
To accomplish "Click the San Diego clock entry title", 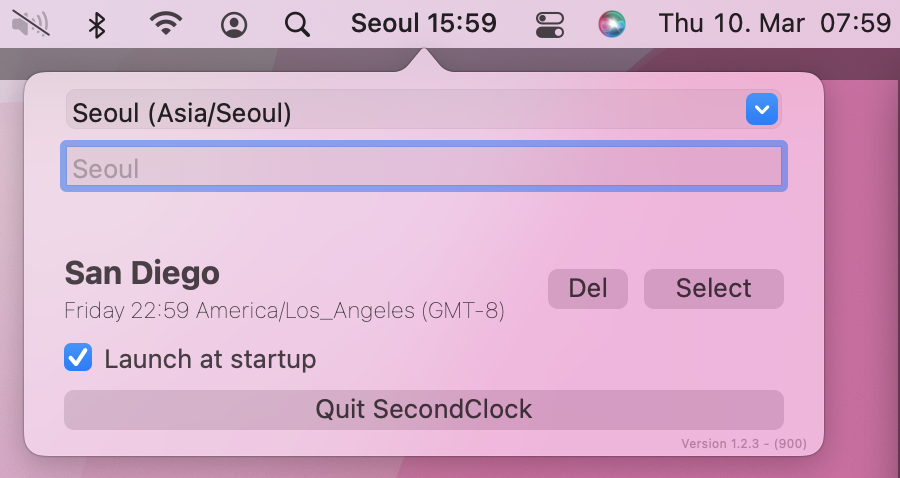I will click(x=142, y=273).
